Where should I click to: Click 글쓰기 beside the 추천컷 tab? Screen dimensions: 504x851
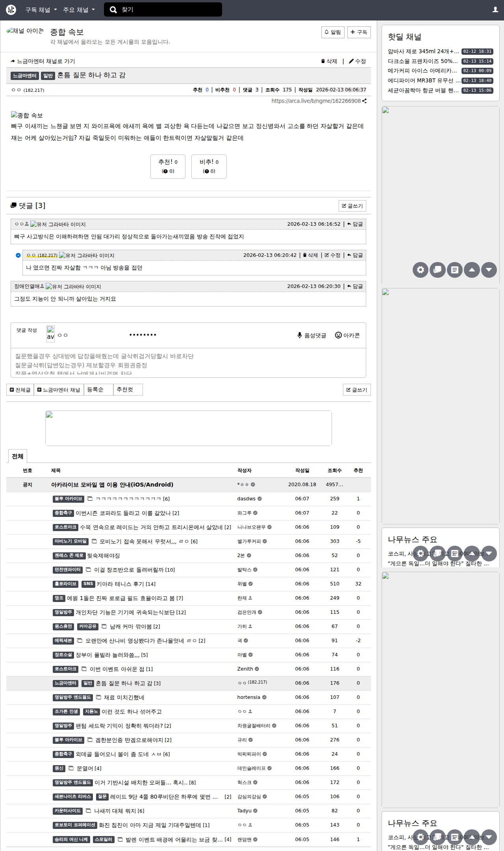click(357, 390)
